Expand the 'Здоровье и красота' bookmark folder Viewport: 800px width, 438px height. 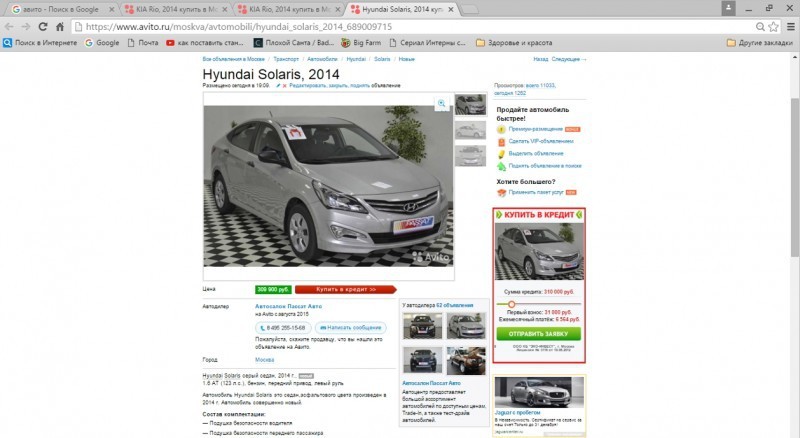pyautogui.click(x=514, y=43)
